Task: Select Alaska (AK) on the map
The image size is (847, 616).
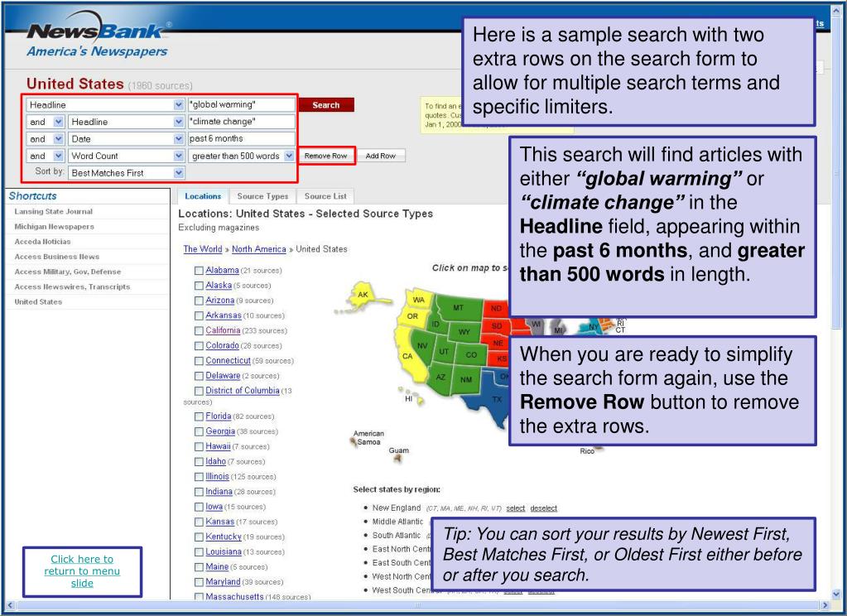Action: (x=363, y=295)
